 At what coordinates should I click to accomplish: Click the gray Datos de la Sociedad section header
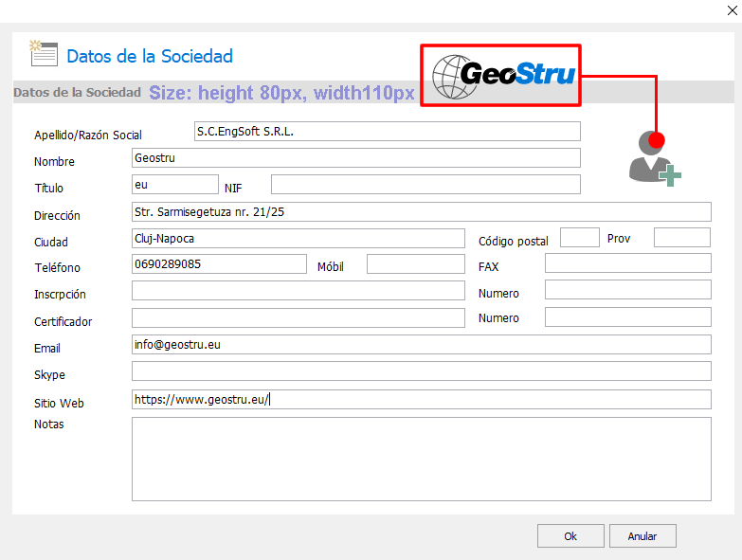click(77, 92)
